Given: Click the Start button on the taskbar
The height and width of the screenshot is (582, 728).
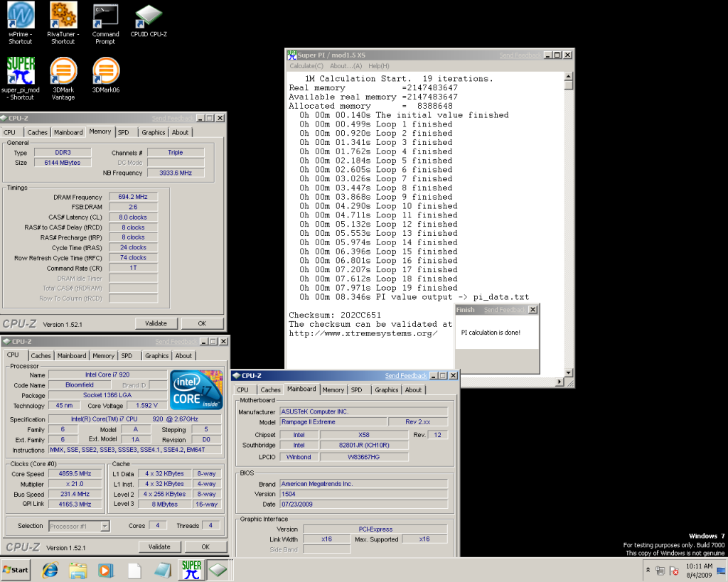Looking at the screenshot, I should coord(16,570).
